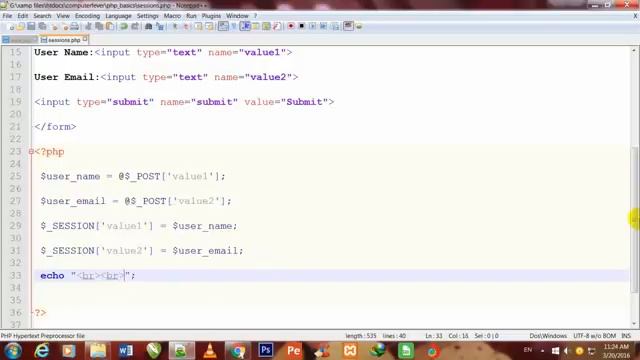Image resolution: width=640 pixels, height=360 pixels.
Task: Toggle synchronize vertical scrolling icon
Action: [x=199, y=27]
